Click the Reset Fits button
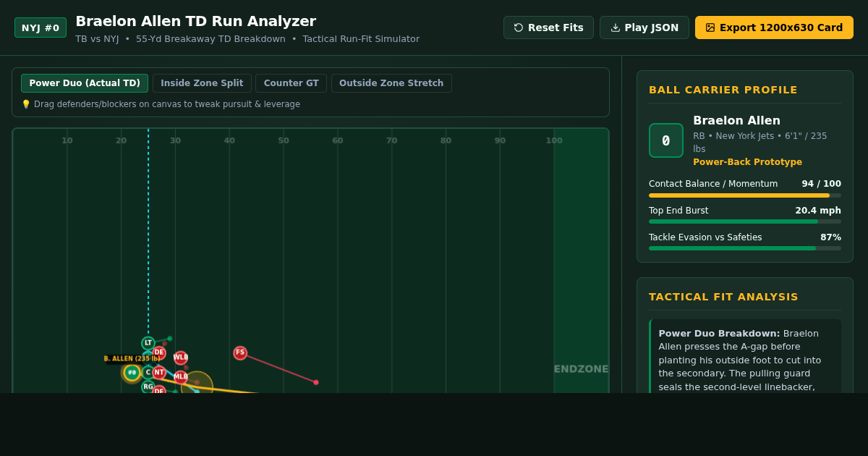This screenshot has width=868, height=456. point(548,28)
